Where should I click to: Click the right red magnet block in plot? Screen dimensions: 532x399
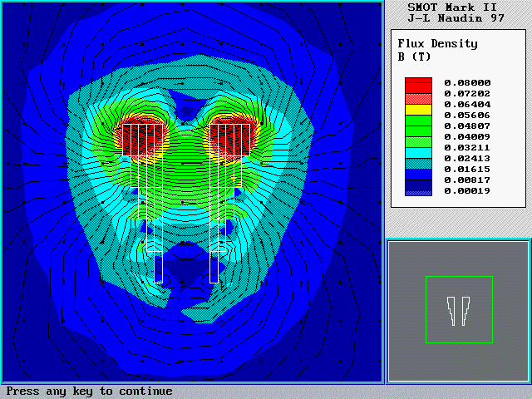pyautogui.click(x=230, y=140)
